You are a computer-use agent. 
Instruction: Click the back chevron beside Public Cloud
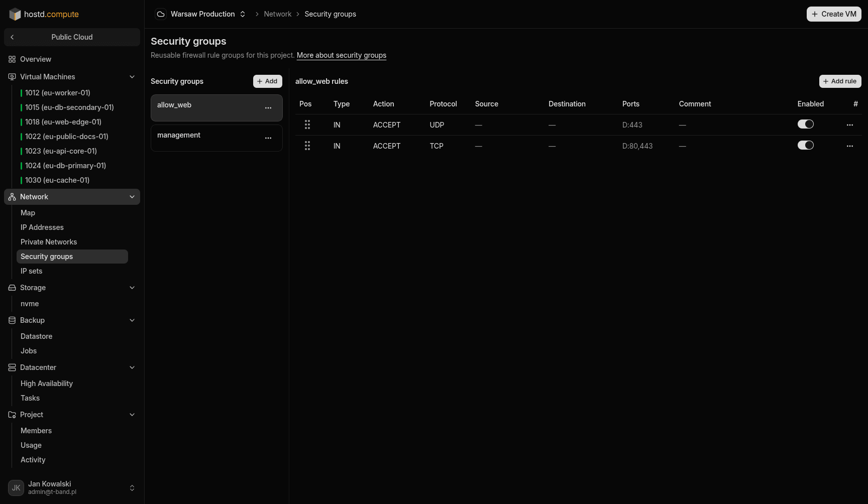coord(12,37)
